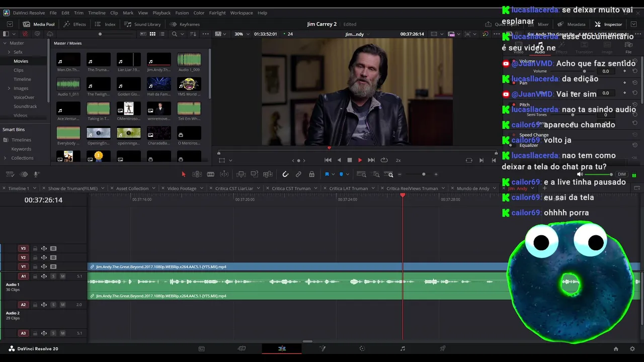The width and height of the screenshot is (644, 362).
Task: Open Timeline 1 tab dropdown arrow
Action: click(x=34, y=189)
